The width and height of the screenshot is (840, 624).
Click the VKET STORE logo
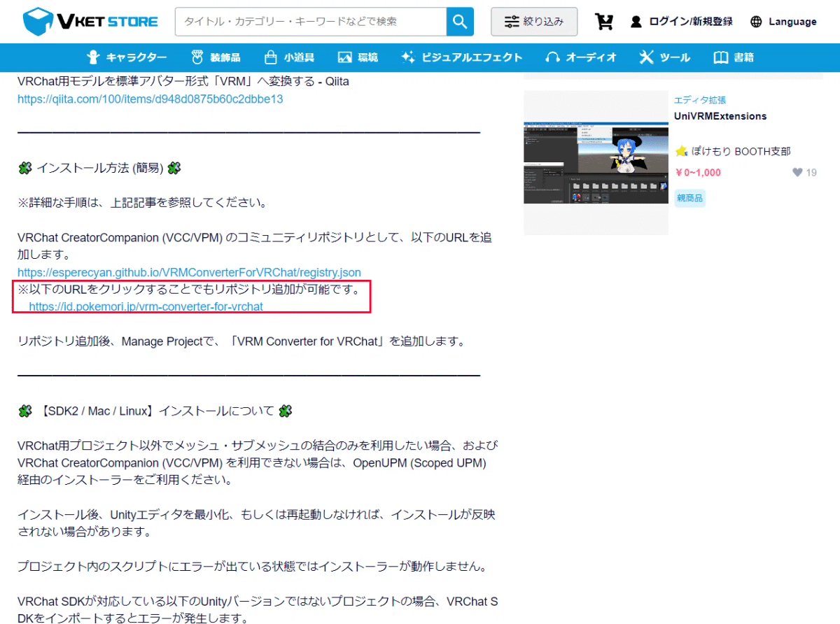(x=90, y=22)
